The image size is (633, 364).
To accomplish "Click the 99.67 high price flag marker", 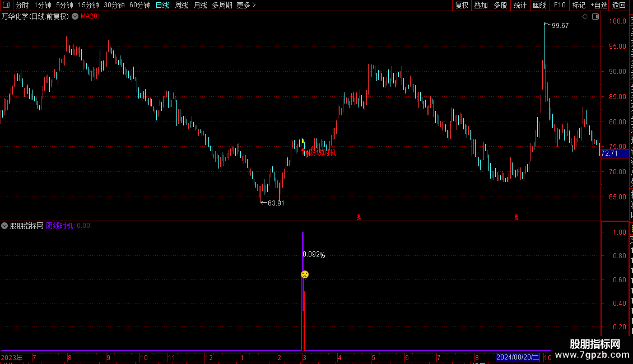I will [556, 25].
